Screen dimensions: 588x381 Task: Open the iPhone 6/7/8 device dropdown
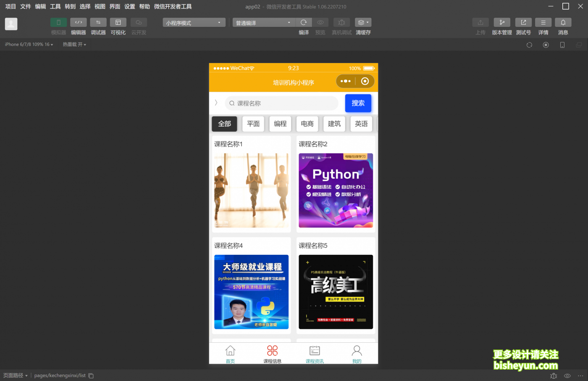coord(29,44)
